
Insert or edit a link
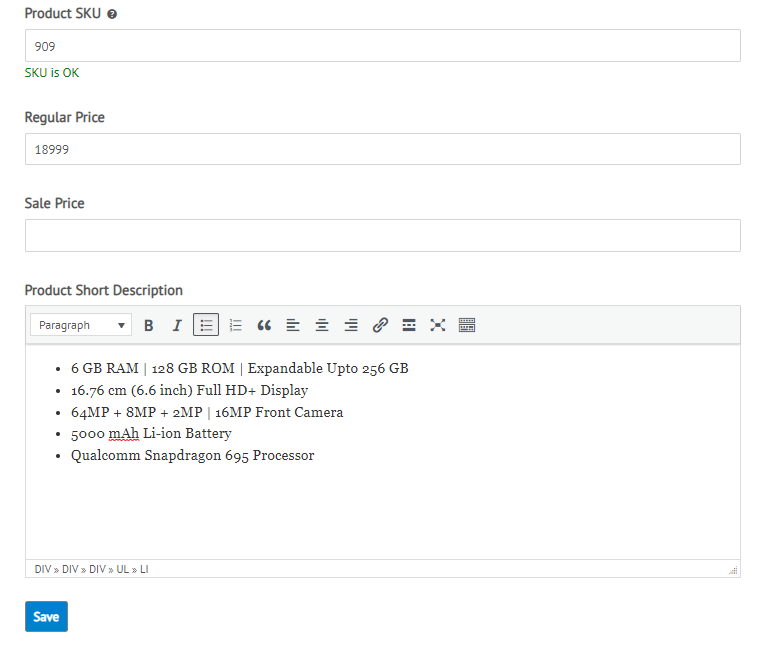click(380, 325)
